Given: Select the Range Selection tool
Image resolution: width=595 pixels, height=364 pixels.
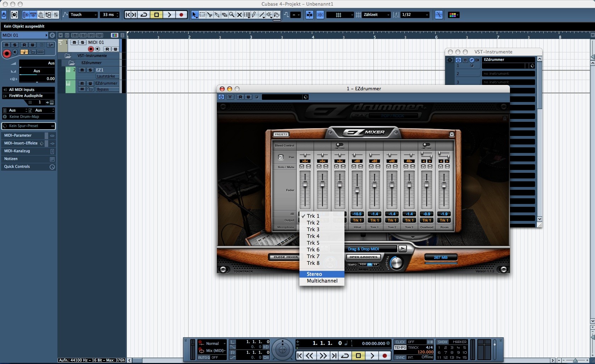Looking at the screenshot, I should pyautogui.click(x=202, y=15).
